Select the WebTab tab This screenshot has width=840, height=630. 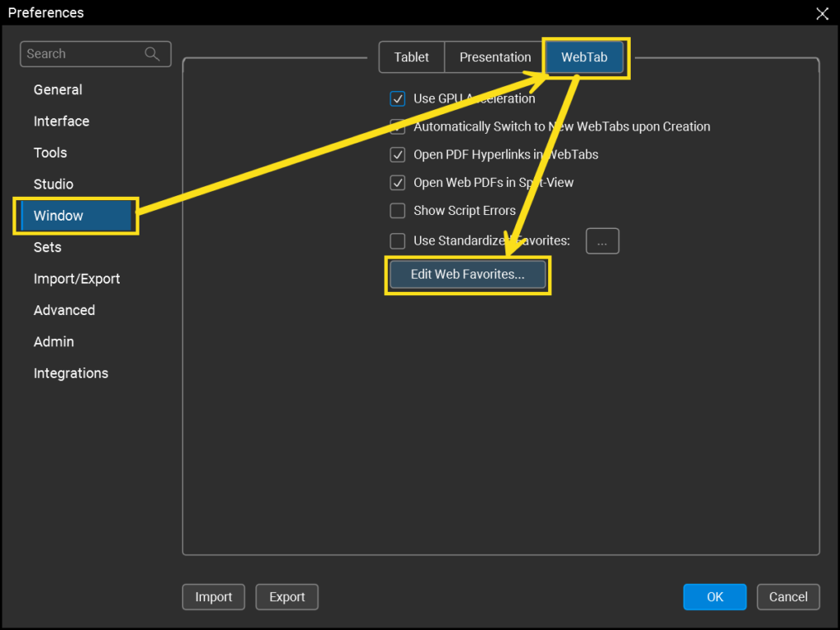coord(584,57)
